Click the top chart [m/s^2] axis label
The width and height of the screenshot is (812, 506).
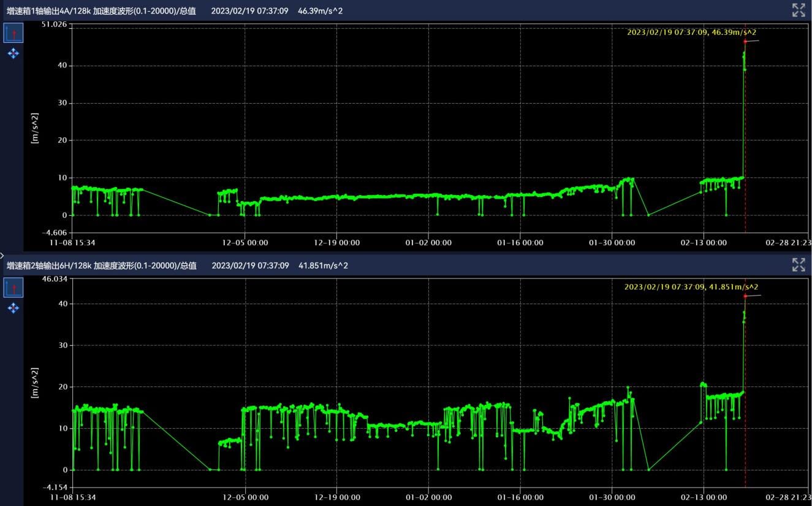(36, 128)
